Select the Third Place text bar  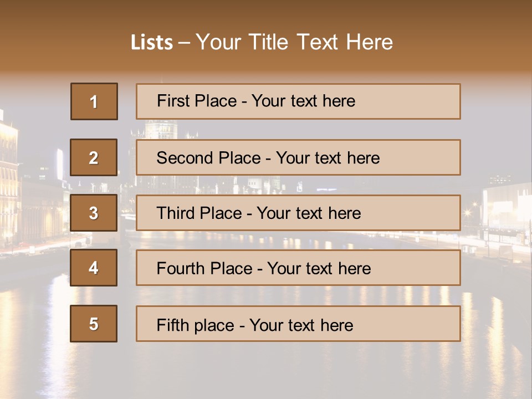point(298,213)
